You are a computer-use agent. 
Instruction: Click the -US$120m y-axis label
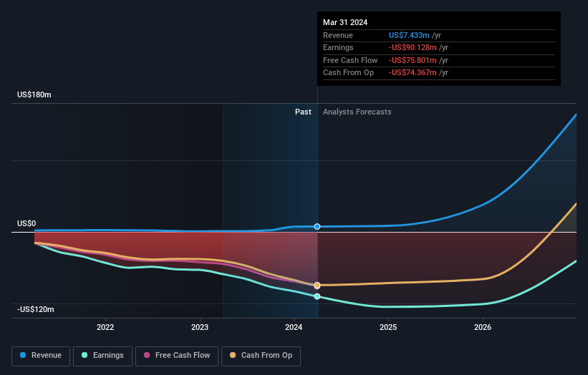point(36,309)
